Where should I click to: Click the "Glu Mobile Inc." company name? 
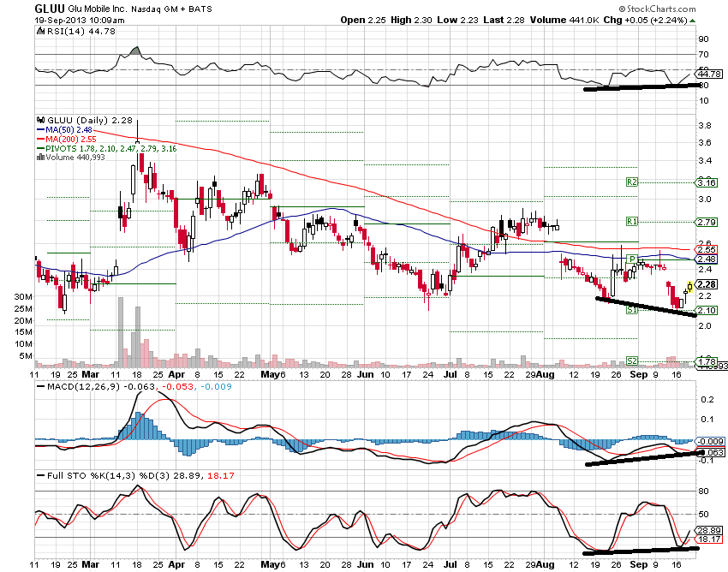(x=98, y=9)
